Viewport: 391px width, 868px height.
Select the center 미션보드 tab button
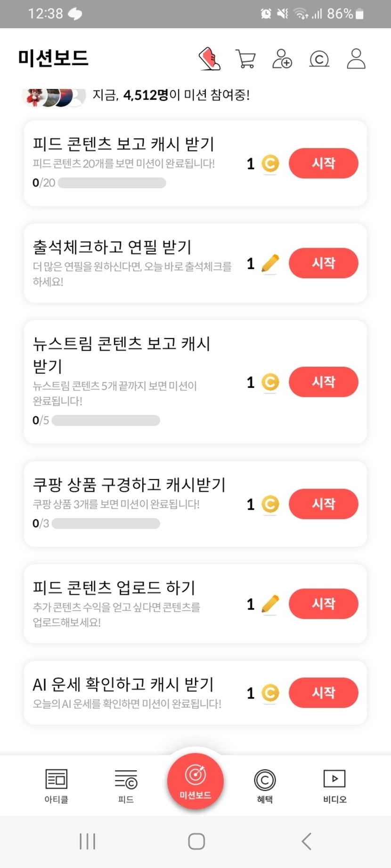point(195,781)
